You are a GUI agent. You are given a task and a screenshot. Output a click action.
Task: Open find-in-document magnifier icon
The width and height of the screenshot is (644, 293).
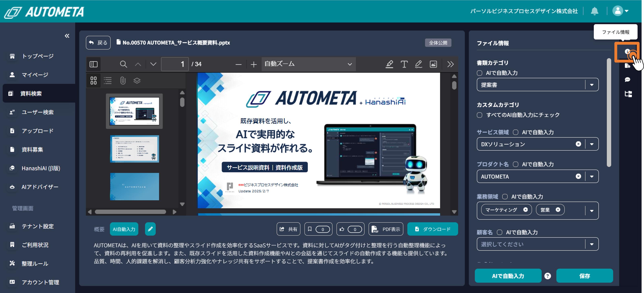click(x=123, y=64)
